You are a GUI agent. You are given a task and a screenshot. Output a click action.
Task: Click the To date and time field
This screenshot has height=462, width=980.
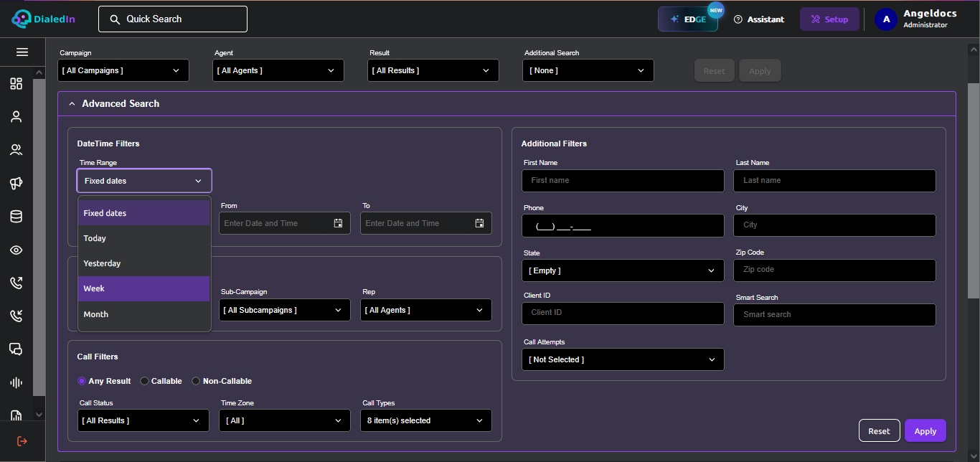coord(426,223)
